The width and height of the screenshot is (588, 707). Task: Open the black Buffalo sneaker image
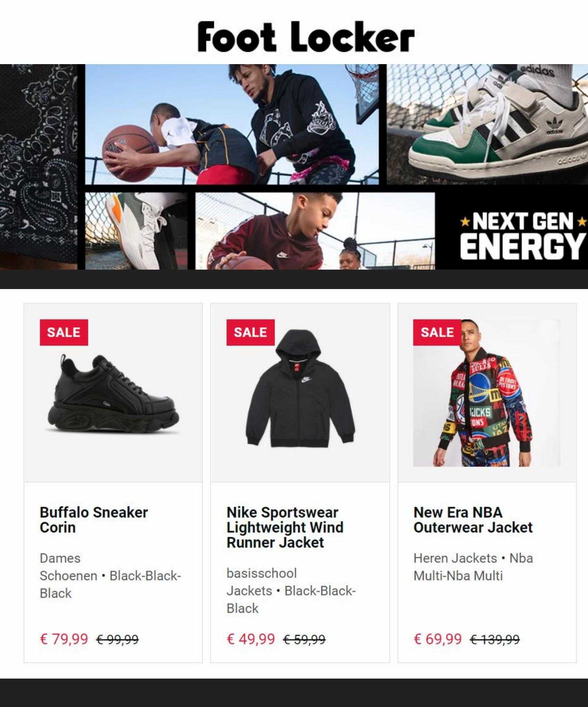[x=113, y=397]
